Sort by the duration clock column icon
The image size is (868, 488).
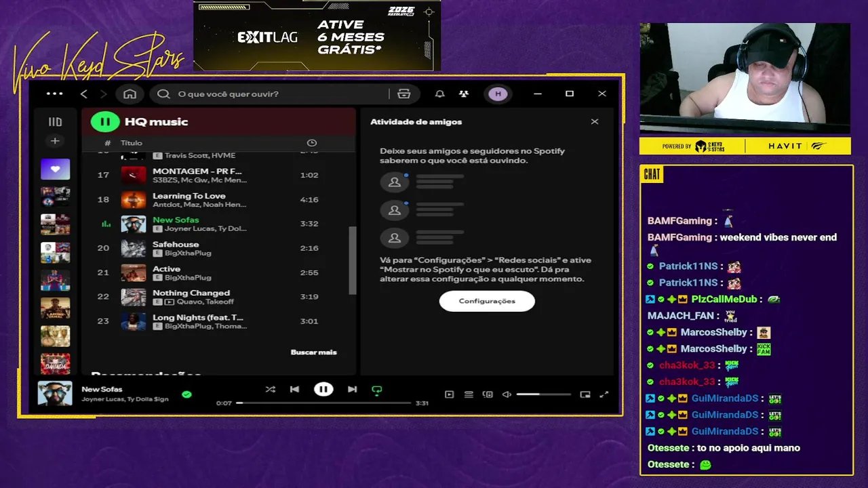(311, 143)
